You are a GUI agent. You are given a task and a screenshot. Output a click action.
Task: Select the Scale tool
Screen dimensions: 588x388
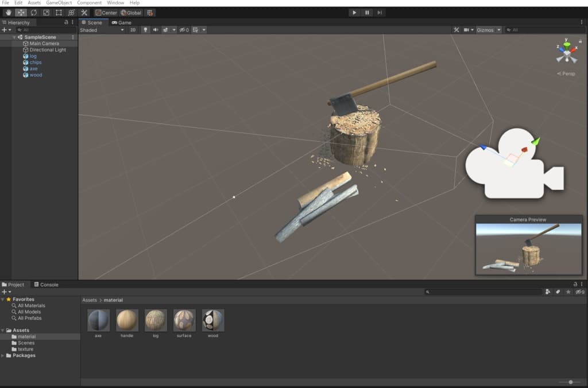pyautogui.click(x=46, y=13)
